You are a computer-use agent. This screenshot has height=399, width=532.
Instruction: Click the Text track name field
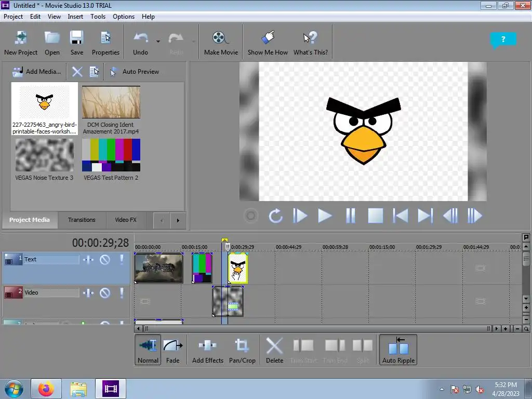click(x=51, y=260)
